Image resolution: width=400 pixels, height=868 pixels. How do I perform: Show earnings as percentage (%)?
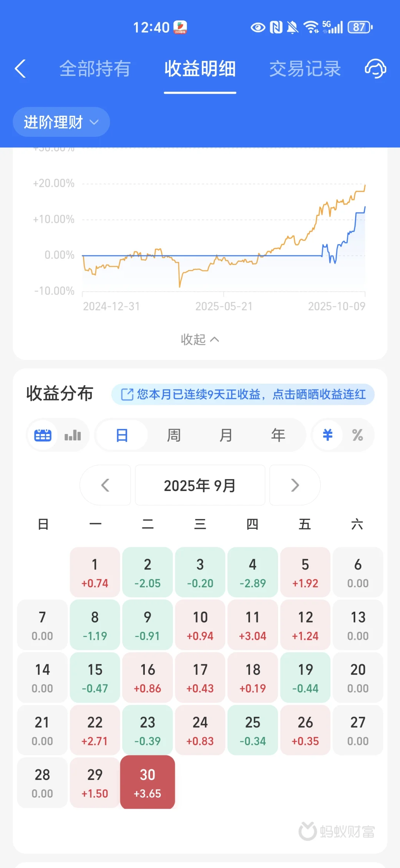tap(357, 435)
